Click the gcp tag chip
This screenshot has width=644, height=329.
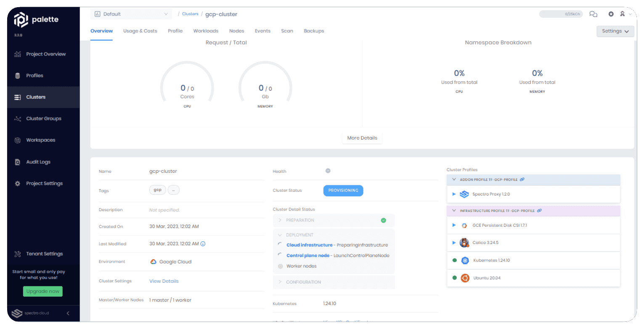[157, 190]
